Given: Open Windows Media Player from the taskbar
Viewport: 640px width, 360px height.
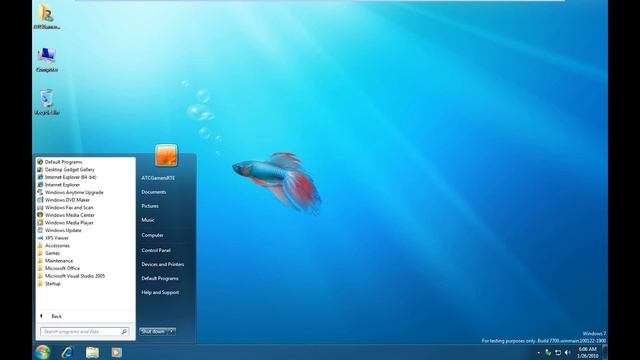Looking at the screenshot, I should coord(117,352).
